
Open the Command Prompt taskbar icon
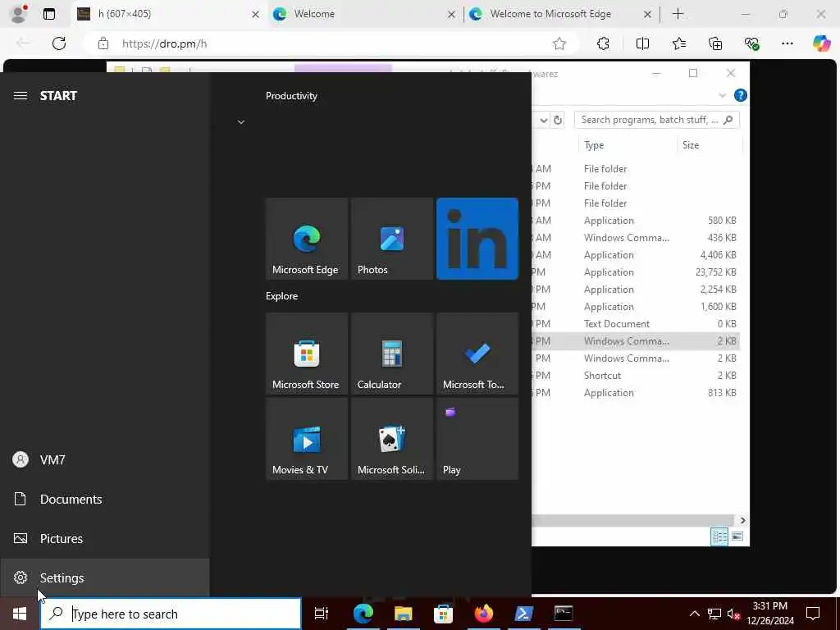coord(564,614)
